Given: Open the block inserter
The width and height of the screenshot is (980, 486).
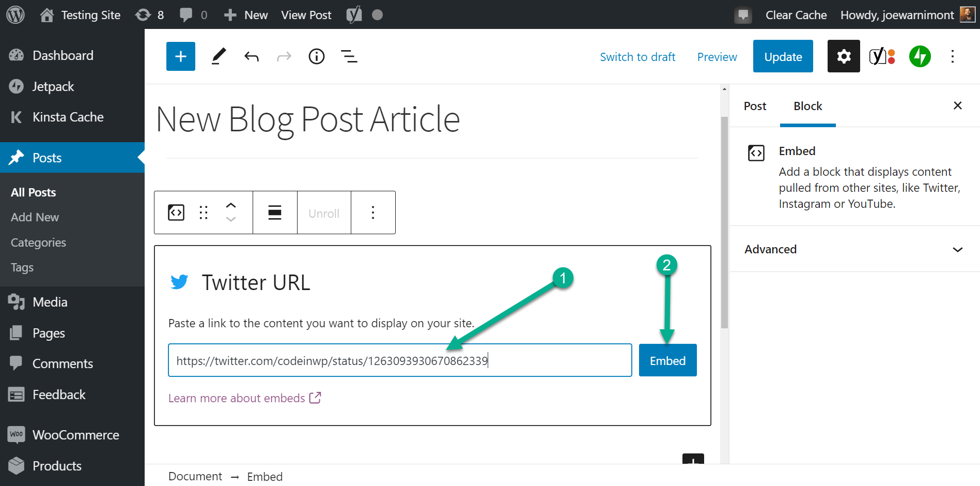Looking at the screenshot, I should click(180, 56).
